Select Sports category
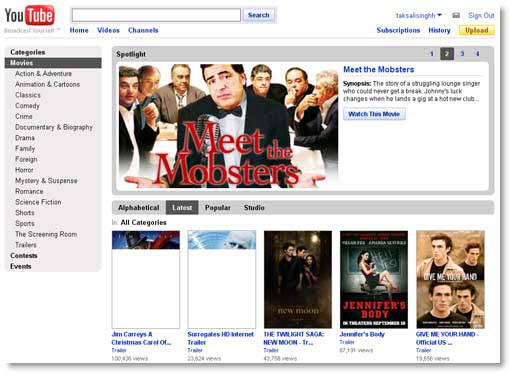Viewport: 510px width, 373px height. tap(25, 223)
